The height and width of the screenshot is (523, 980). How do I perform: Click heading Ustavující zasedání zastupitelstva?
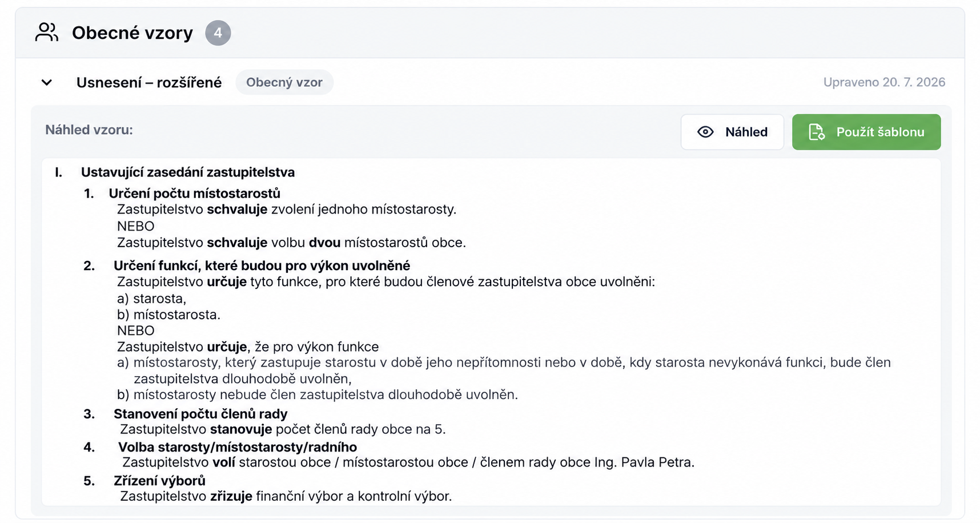point(188,172)
